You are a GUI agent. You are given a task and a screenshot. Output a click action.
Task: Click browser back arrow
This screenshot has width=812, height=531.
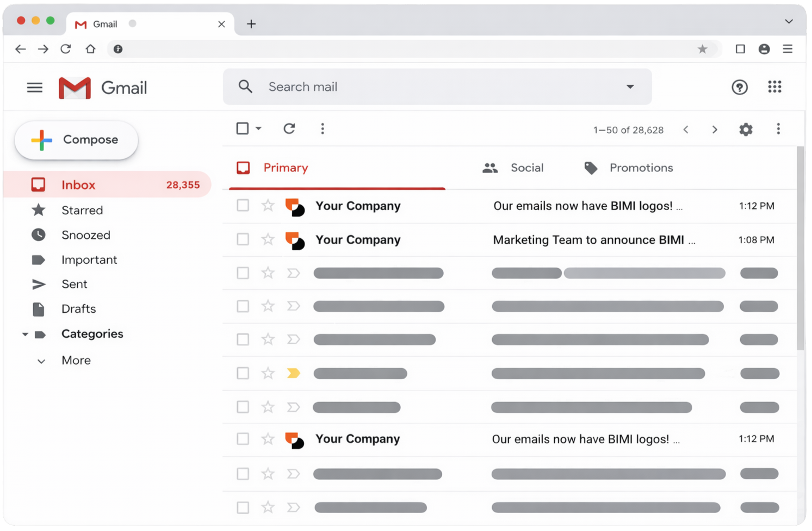click(x=21, y=49)
